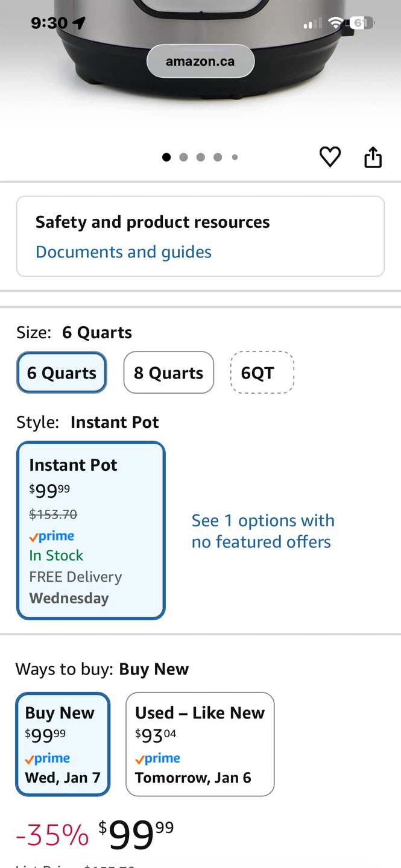Tap the battery indicator icon
Image resolution: width=401 pixels, height=868 pixels.
(x=361, y=23)
